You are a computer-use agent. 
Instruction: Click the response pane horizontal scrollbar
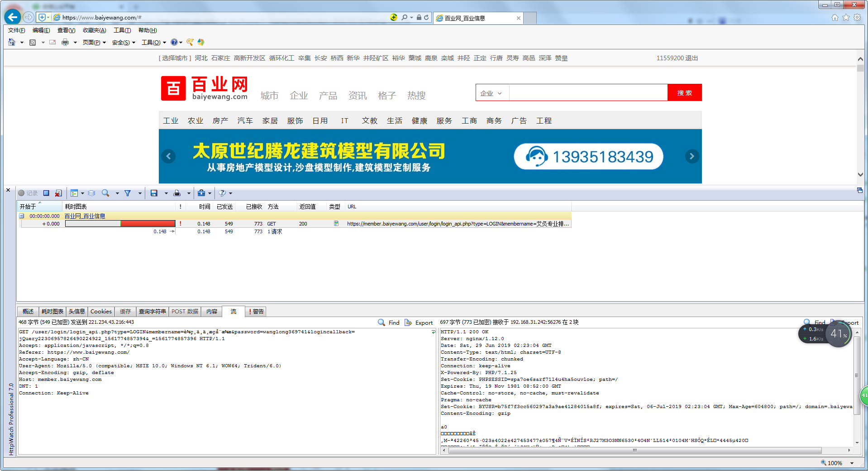click(634, 450)
